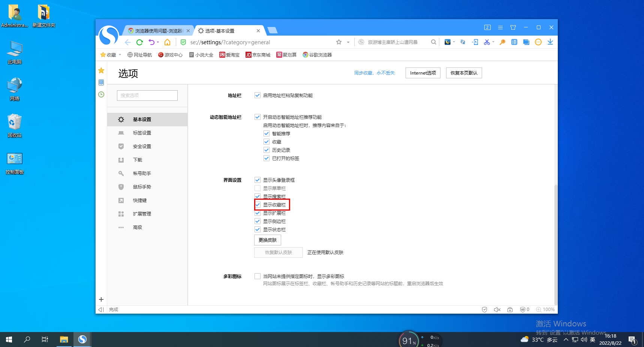Click the 搜索选项 search field
Image resolution: width=644 pixels, height=347 pixels.
tap(147, 96)
